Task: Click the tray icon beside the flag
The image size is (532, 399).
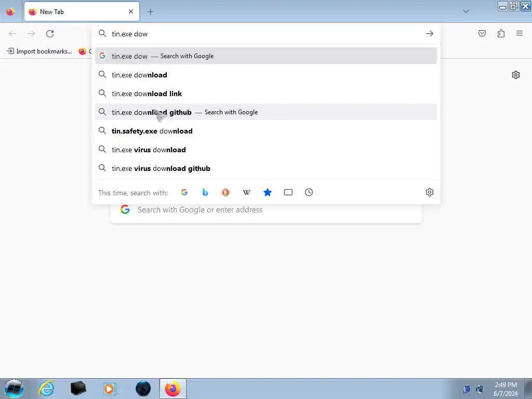Action: click(480, 389)
